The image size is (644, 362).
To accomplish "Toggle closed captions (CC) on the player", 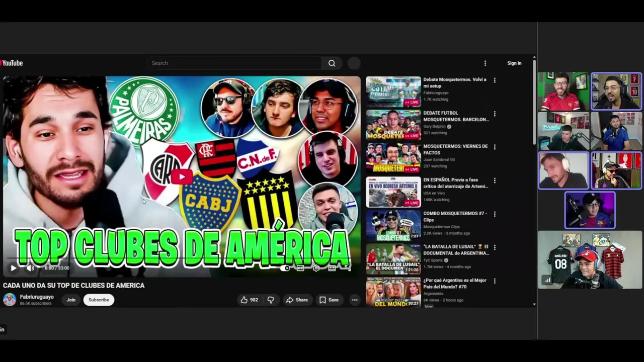I will coord(300,268).
